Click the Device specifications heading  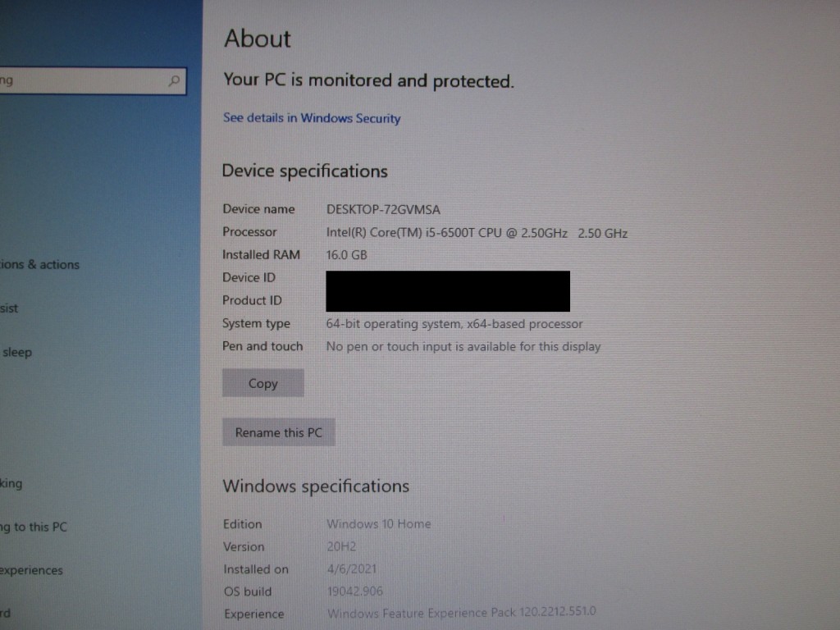click(305, 171)
